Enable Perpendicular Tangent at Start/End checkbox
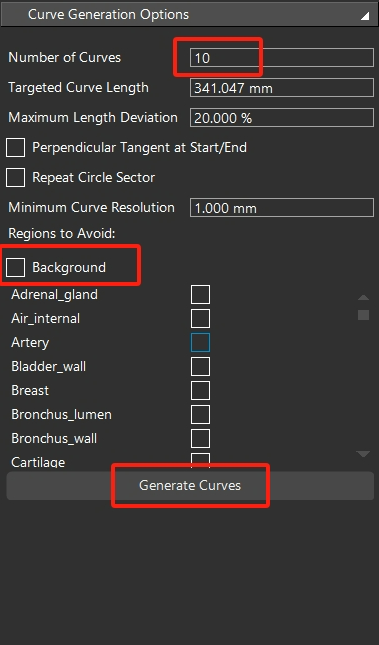 coord(15,148)
